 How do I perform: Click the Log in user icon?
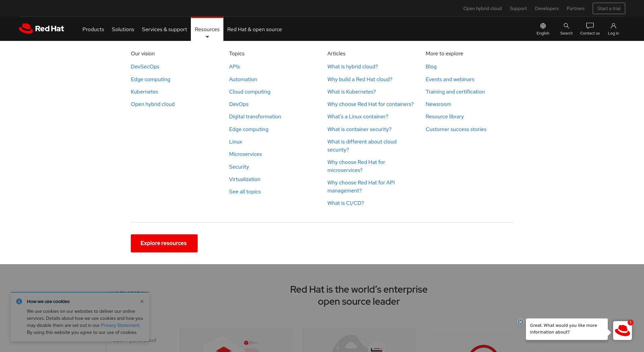[613, 26]
